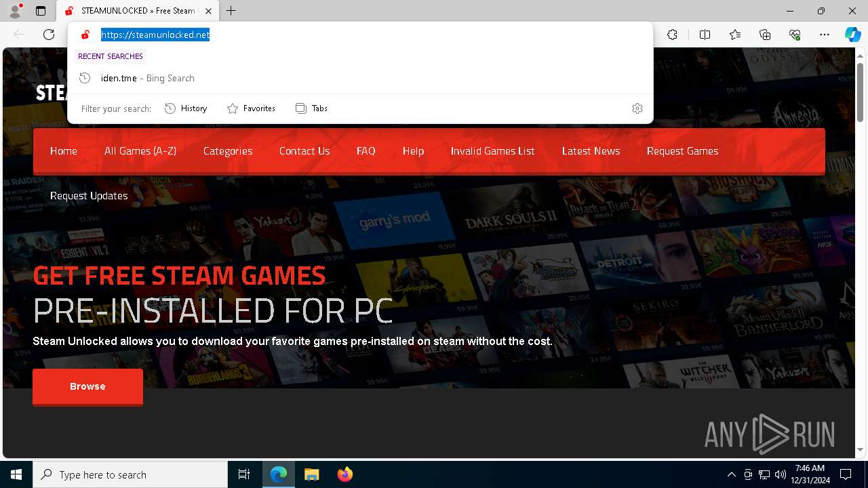Open the Favorites star toolbar icon
Viewport: 868px width, 488px height.
(735, 35)
